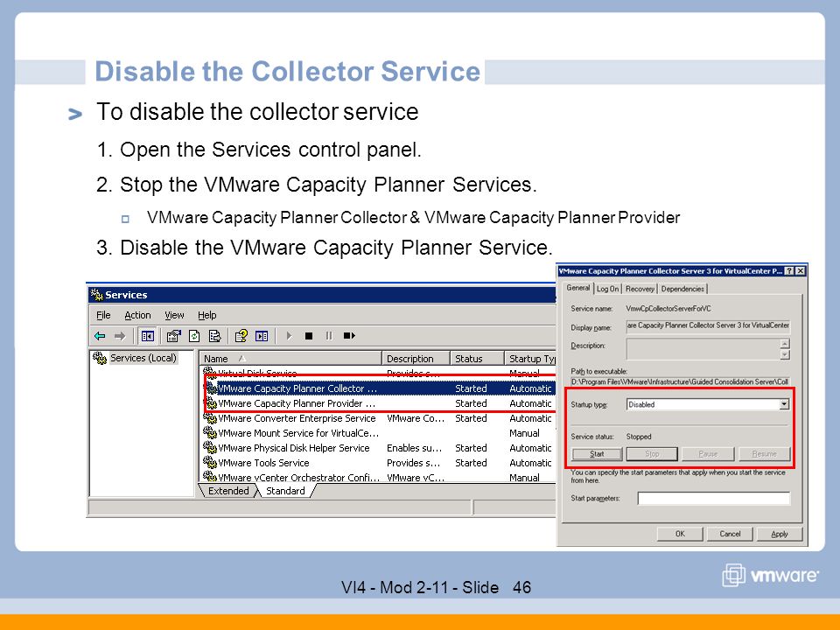
Task: Open the Action menu in Services
Action: pyautogui.click(x=137, y=315)
